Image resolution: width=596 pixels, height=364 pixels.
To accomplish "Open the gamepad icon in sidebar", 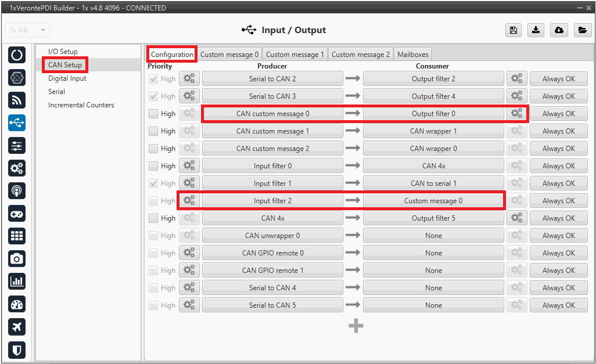I will pyautogui.click(x=17, y=214).
